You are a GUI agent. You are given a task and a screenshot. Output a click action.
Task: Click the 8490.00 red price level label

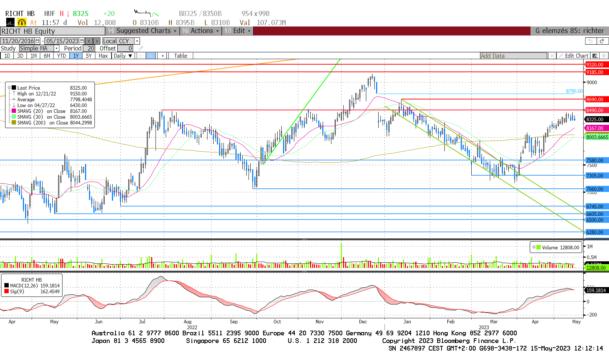click(x=596, y=110)
